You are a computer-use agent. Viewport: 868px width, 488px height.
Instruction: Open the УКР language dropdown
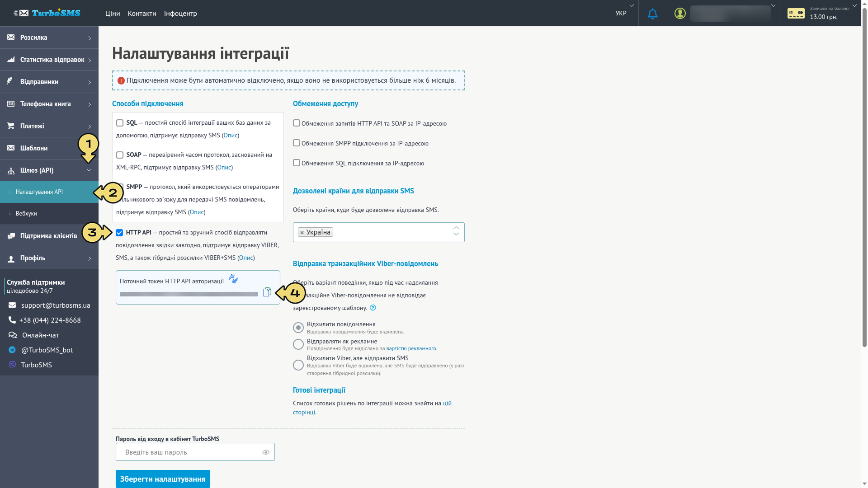[x=625, y=13]
